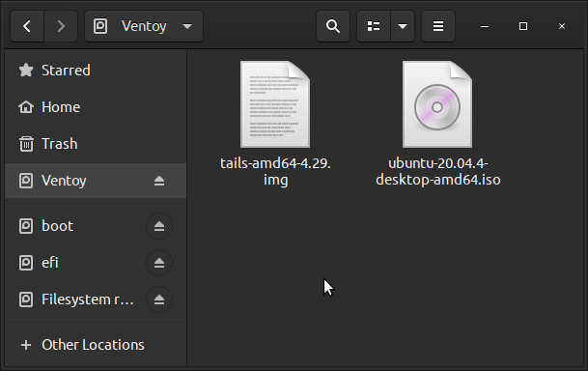The image size is (588, 371).
Task: Click drive icon beside efi
Action: tap(26, 263)
